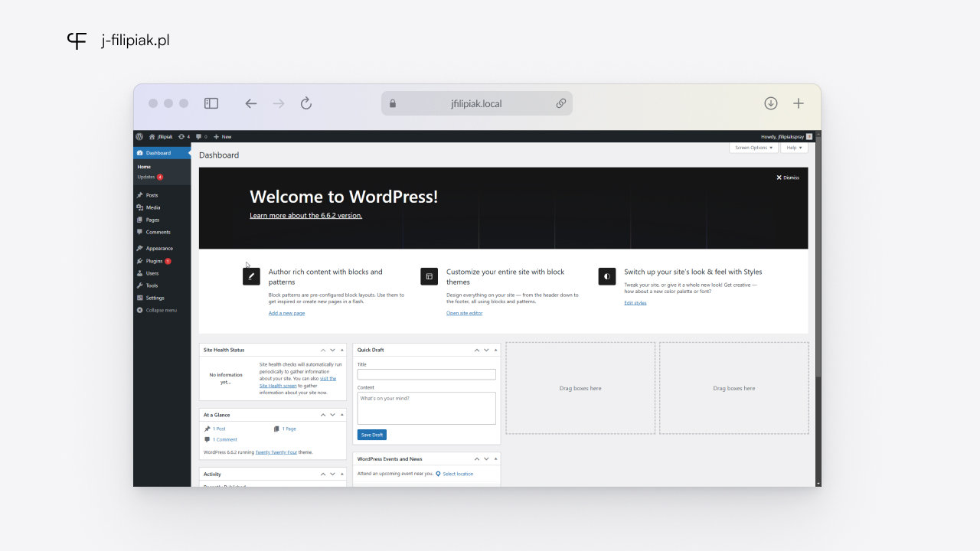This screenshot has height=551, width=980.
Task: Open the Pages menu
Action: point(162,220)
